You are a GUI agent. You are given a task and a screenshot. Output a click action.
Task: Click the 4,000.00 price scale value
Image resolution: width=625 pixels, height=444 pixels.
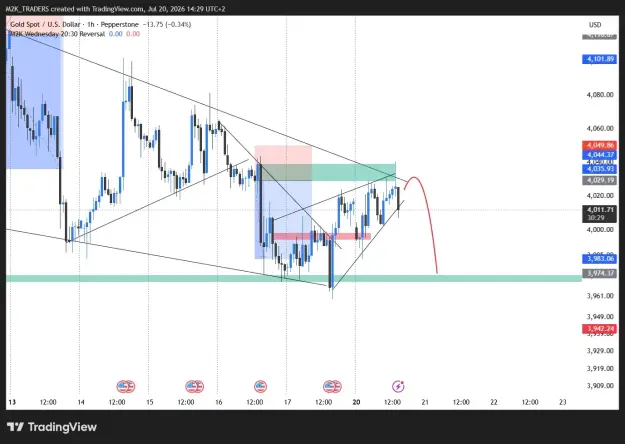tap(600, 230)
